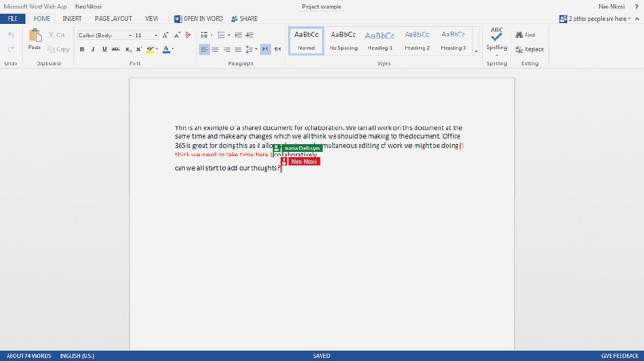Open the FILE tab

(x=12, y=19)
